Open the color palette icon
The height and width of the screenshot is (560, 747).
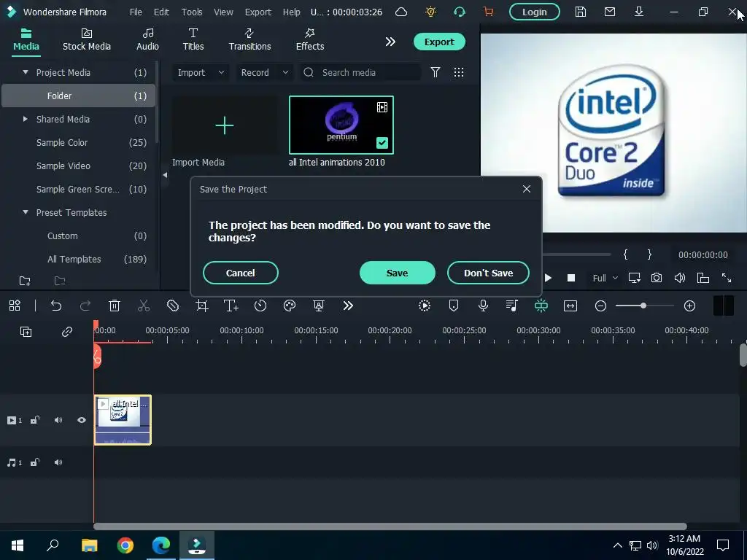pyautogui.click(x=290, y=306)
